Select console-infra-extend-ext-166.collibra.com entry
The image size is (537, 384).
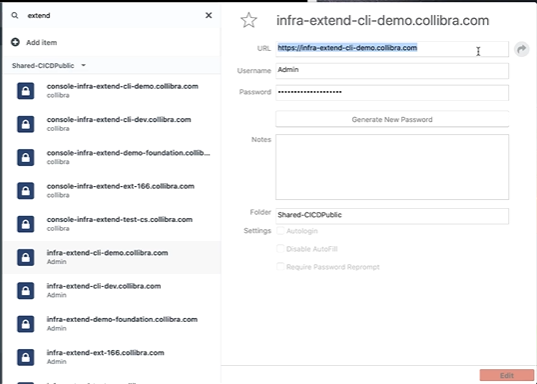point(112,190)
